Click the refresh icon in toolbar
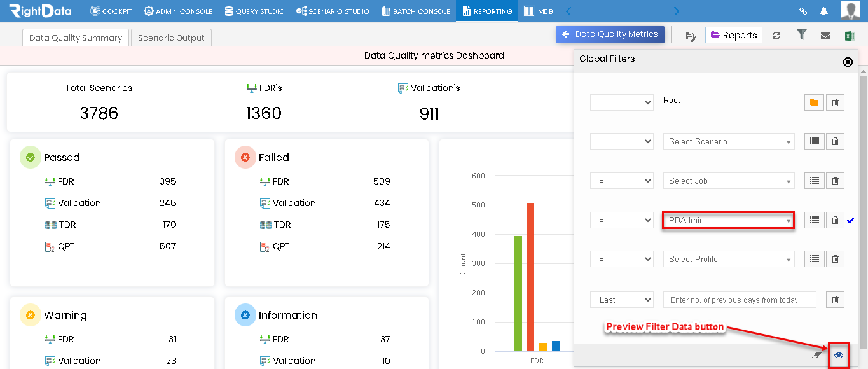The height and width of the screenshot is (369, 868). [776, 36]
